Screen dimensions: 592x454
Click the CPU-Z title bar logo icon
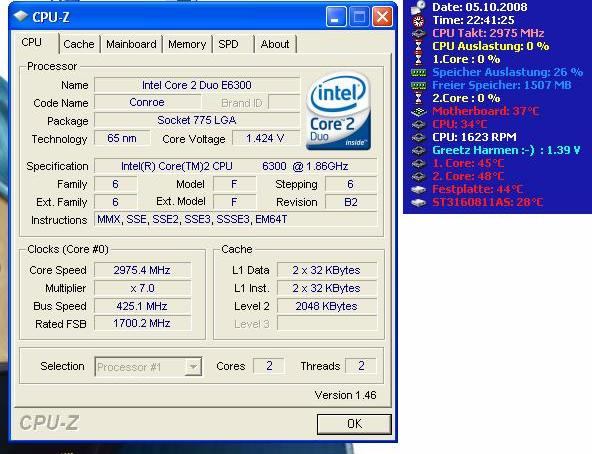click(x=20, y=16)
